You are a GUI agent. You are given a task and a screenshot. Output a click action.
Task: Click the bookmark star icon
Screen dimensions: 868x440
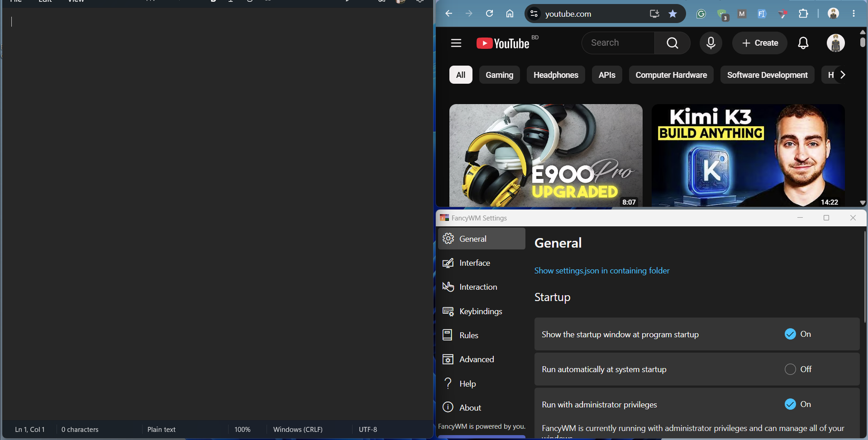point(673,14)
